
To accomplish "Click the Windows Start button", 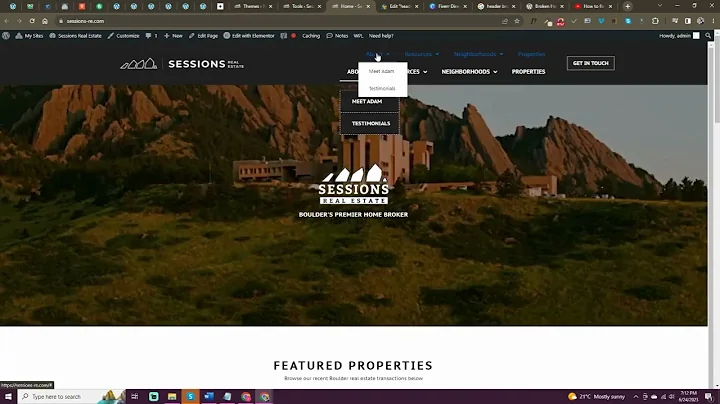I will point(8,397).
